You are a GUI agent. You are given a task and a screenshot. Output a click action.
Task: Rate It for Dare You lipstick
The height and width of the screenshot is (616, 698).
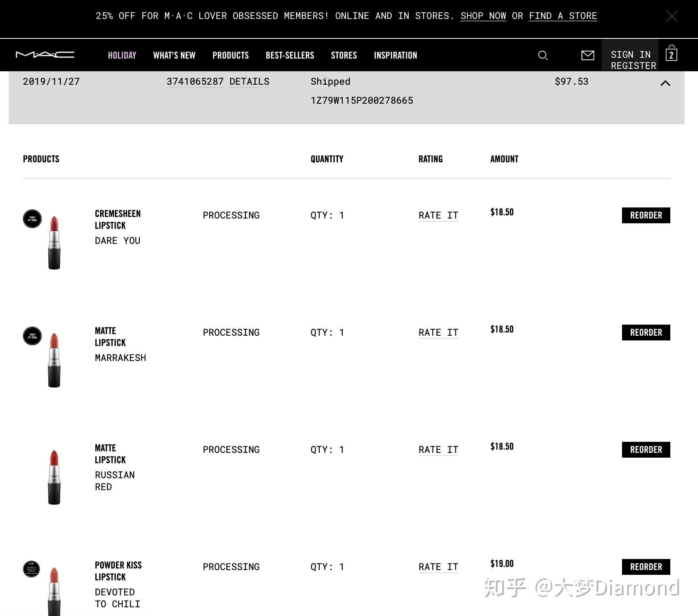438,215
